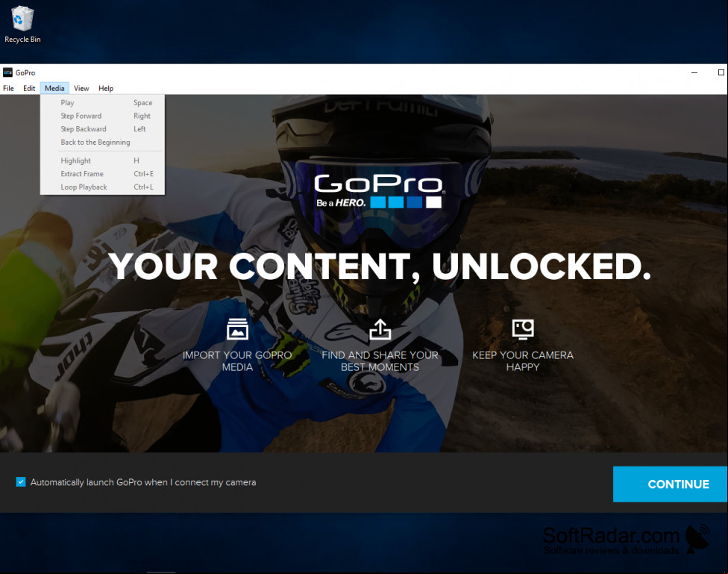Choose Back to the Beginning
Viewport: 728px width, 574px height.
[x=102, y=143]
